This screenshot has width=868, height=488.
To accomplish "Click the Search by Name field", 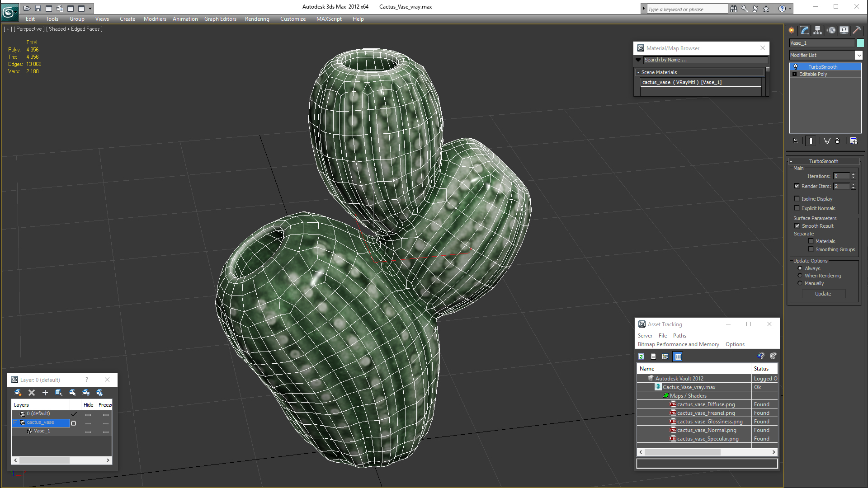I will [705, 60].
